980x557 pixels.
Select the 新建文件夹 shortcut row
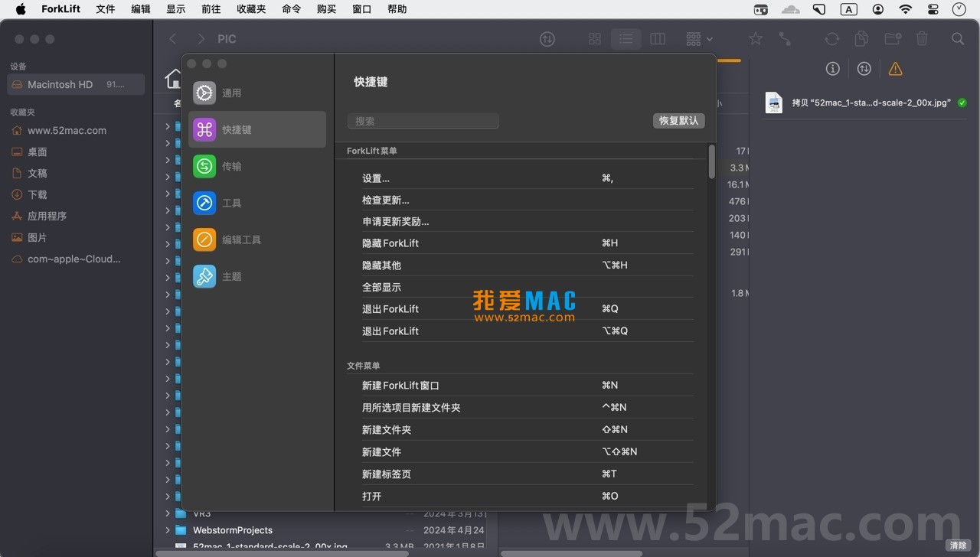(x=527, y=430)
